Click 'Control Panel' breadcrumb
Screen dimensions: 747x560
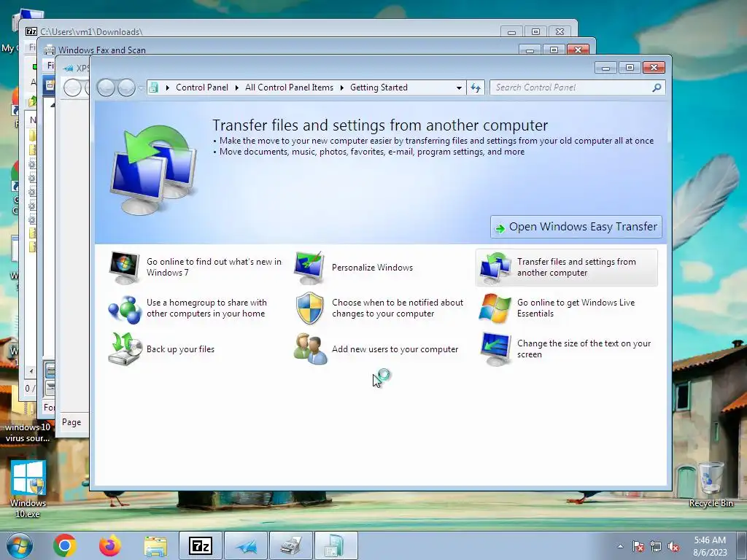[202, 87]
